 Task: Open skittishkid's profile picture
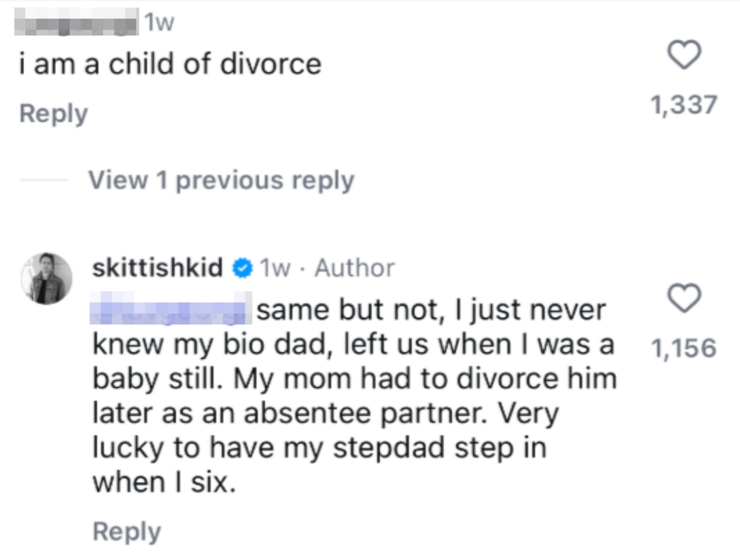pos(46,278)
